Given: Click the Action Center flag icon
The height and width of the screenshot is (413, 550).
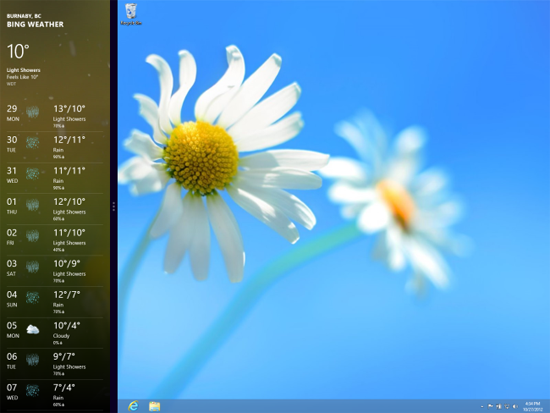Looking at the screenshot, I should pos(490,406).
